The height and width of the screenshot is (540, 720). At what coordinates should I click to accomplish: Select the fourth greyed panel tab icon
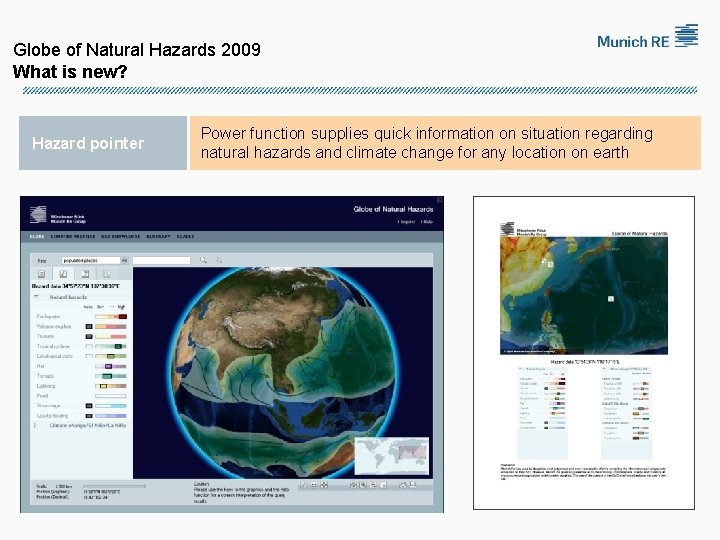click(107, 274)
